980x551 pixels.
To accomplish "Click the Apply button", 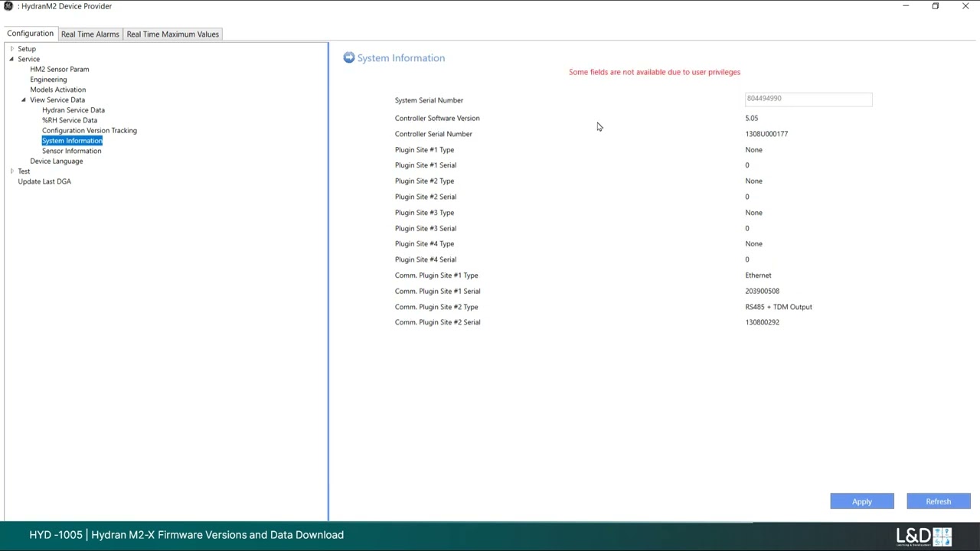I will pos(862,501).
